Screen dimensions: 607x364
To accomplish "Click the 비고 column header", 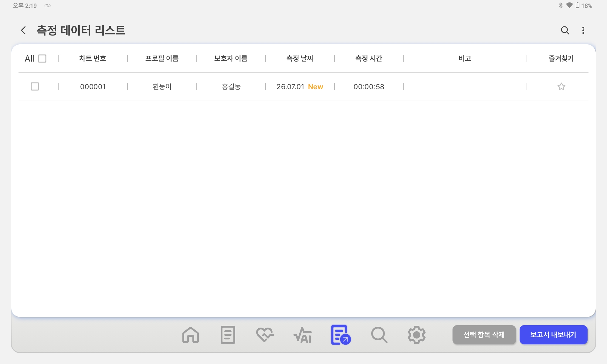I will 465,59.
